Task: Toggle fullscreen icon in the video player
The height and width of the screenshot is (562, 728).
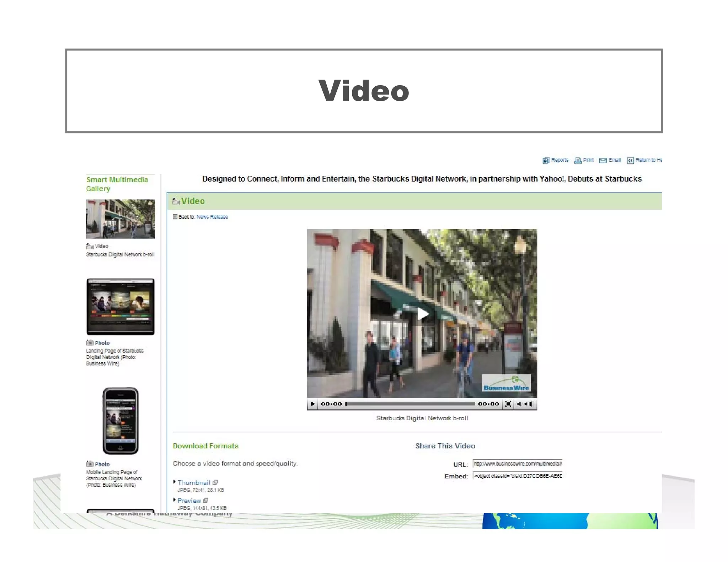Action: pos(508,404)
